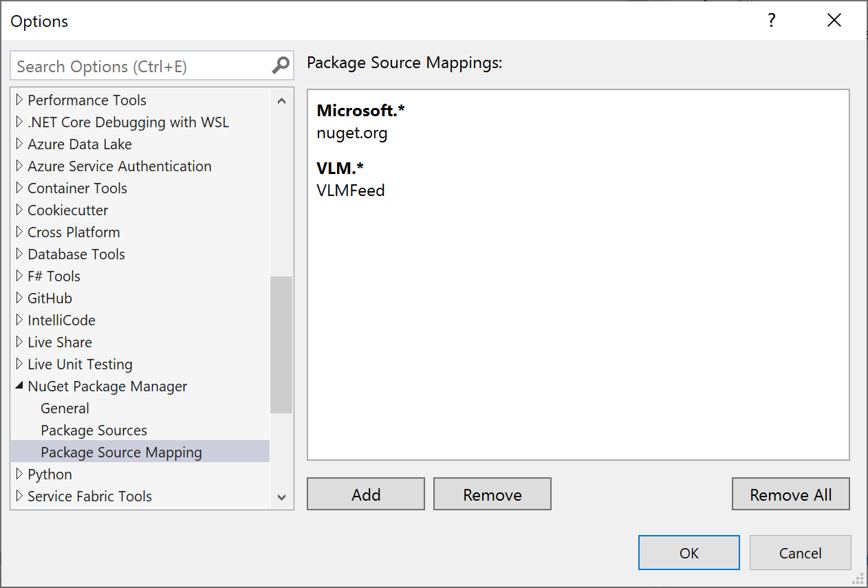Expand the Performance Tools node
This screenshot has width=868, height=588.
point(19,100)
